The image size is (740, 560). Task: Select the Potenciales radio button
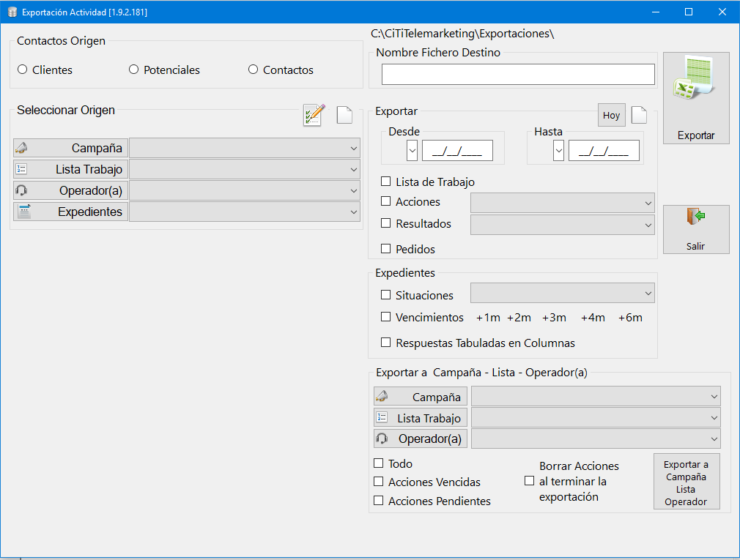[x=133, y=70]
